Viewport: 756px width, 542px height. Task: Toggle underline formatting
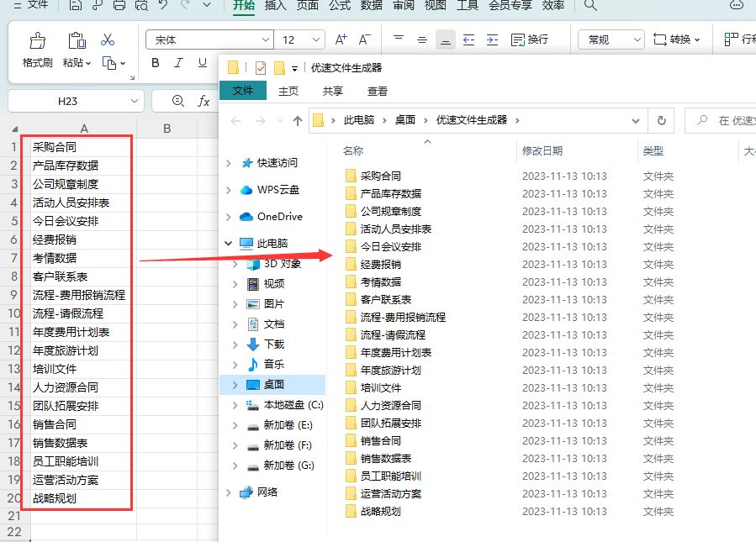203,63
